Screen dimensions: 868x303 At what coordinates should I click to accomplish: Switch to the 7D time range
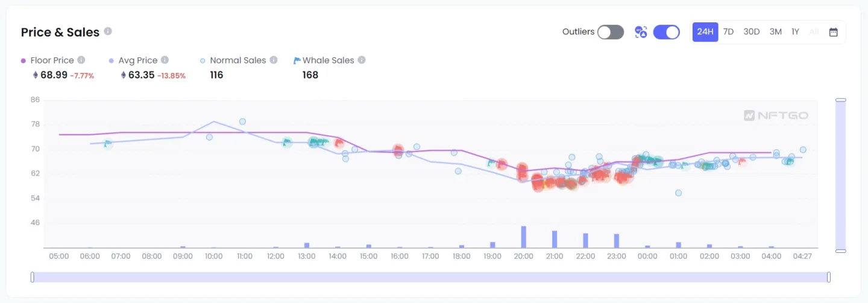click(728, 32)
